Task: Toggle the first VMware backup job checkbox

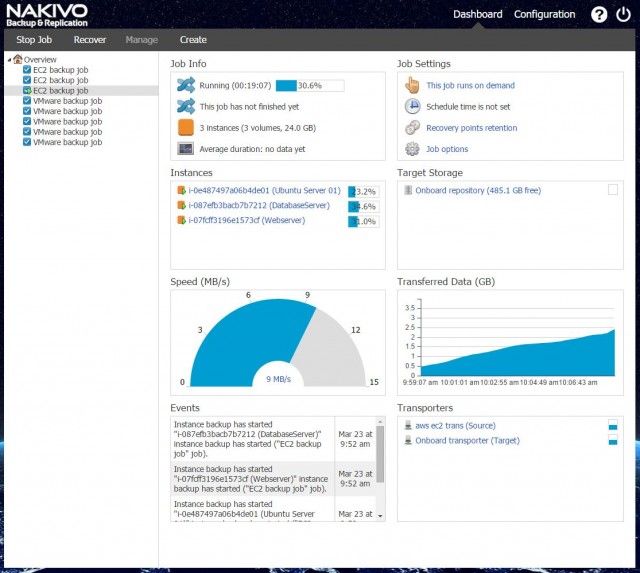Action: (27, 100)
